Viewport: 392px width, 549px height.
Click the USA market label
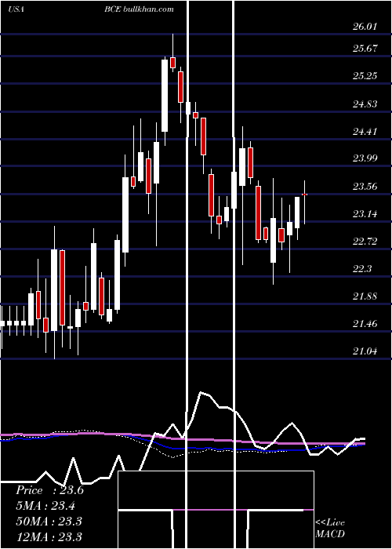click(16, 9)
